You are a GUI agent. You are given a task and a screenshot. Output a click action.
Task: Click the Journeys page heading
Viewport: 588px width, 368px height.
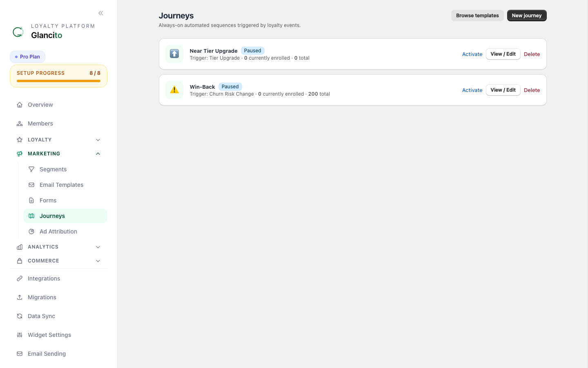[x=176, y=16]
